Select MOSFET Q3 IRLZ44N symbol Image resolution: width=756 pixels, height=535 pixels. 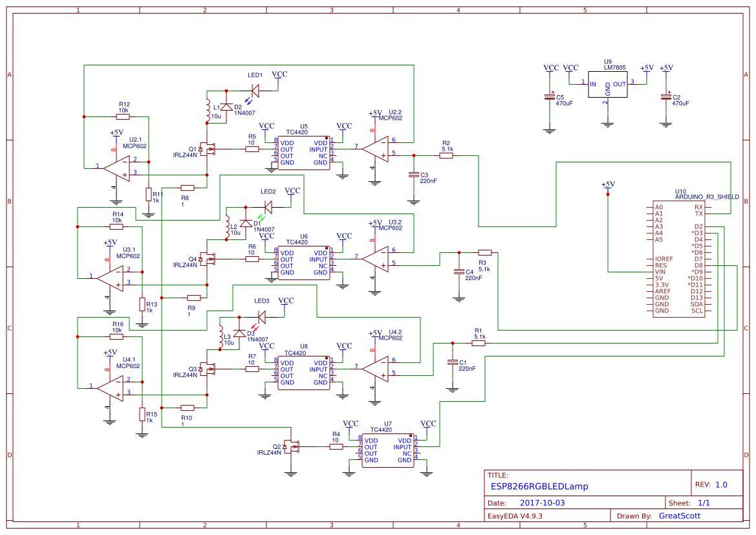[x=208, y=369]
